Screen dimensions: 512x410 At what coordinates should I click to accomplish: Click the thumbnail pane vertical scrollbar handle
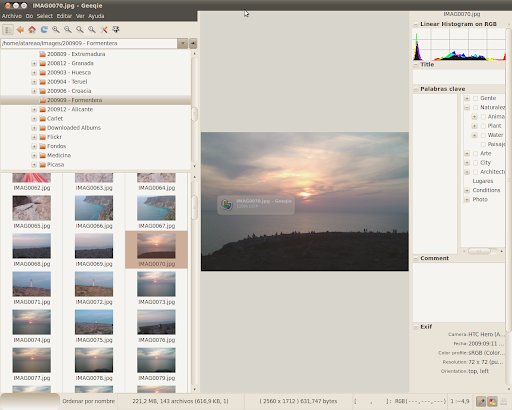(x=194, y=207)
